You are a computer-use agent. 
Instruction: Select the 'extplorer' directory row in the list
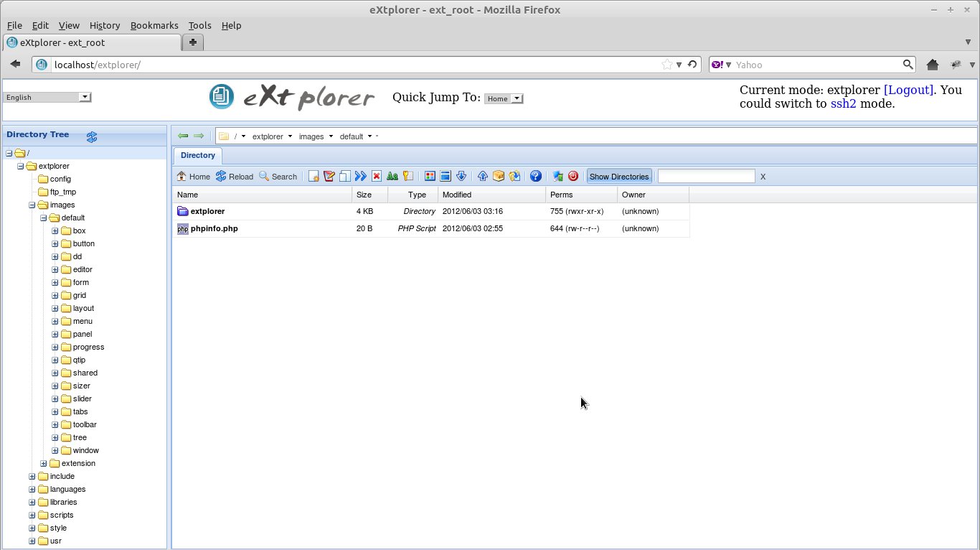431,212
